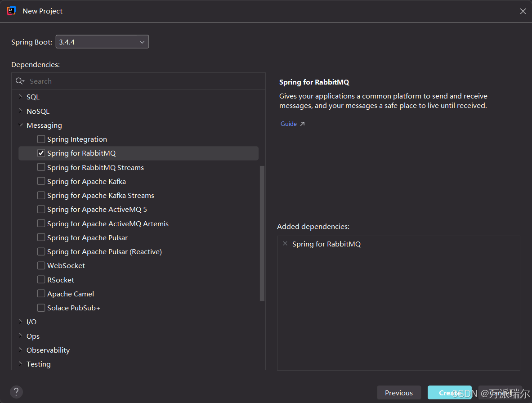The width and height of the screenshot is (532, 403).
Task: Select the Messaging tree label
Action: click(44, 125)
